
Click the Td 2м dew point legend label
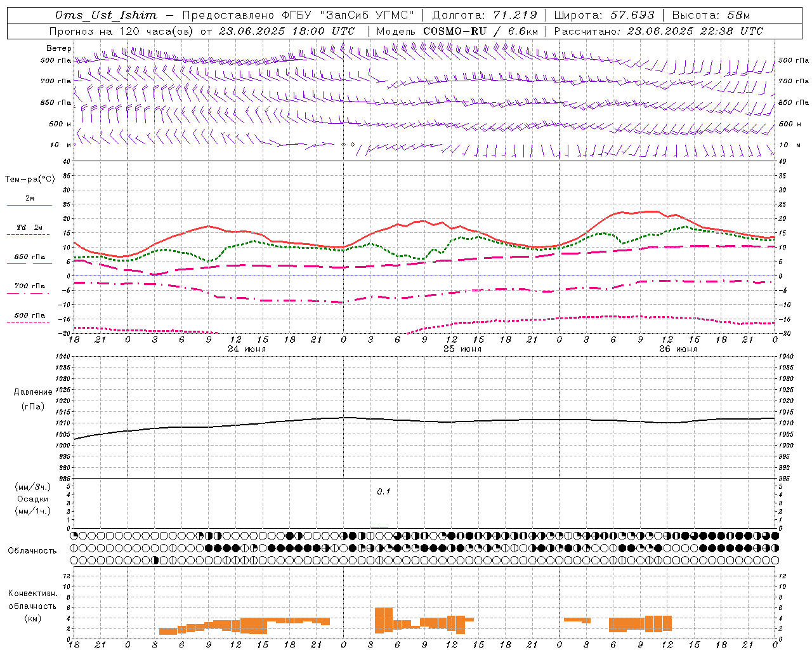(29, 227)
